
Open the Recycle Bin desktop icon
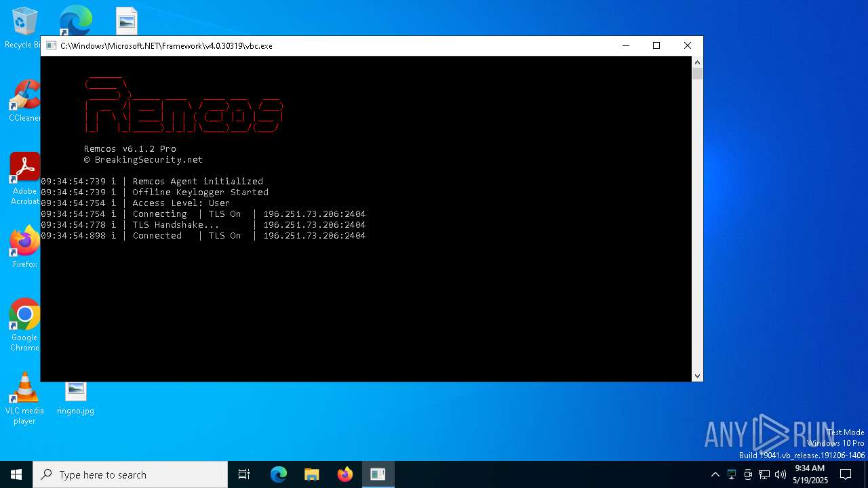(24, 28)
